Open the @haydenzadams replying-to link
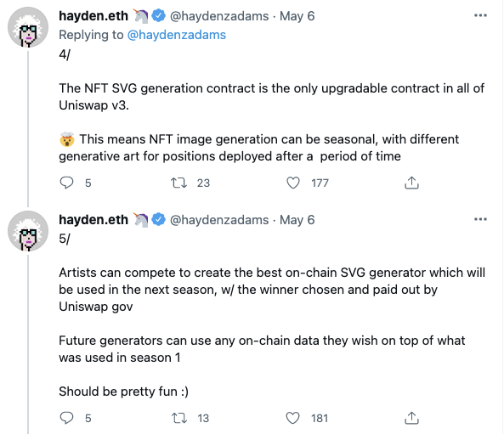This screenshot has width=504, height=434. tap(177, 35)
